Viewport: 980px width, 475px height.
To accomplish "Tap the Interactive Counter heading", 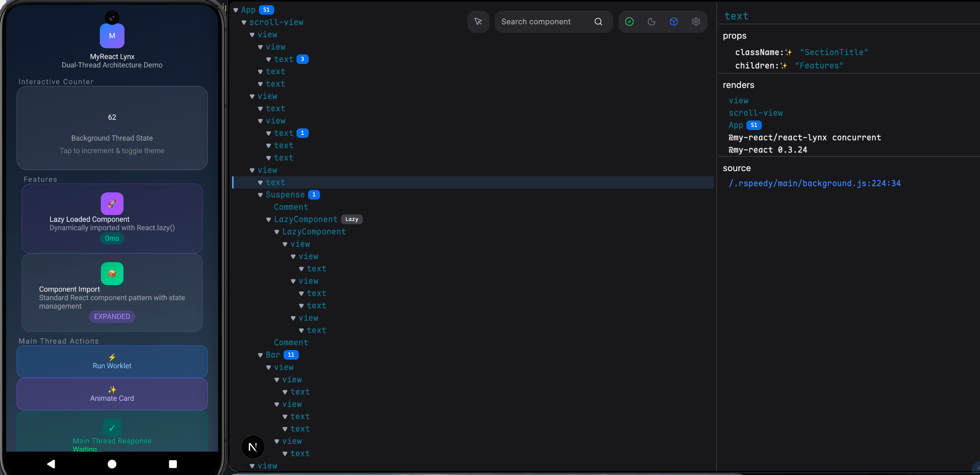I will [x=56, y=82].
